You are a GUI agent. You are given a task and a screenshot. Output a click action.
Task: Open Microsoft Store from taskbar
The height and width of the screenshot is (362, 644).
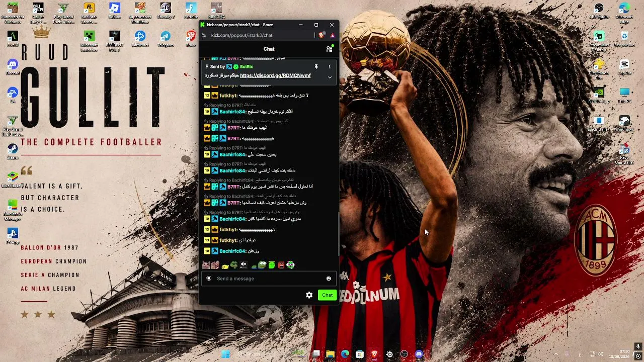click(360, 354)
